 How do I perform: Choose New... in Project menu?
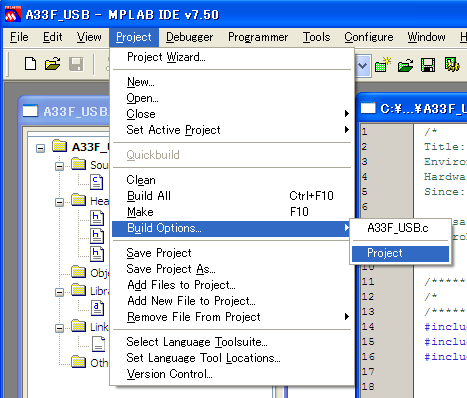click(232, 82)
